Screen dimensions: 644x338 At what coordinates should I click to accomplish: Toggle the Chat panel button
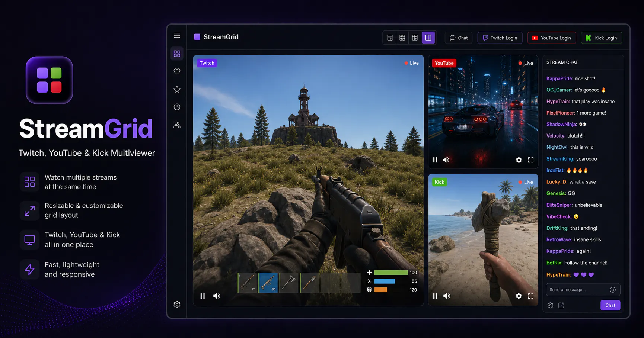(459, 38)
